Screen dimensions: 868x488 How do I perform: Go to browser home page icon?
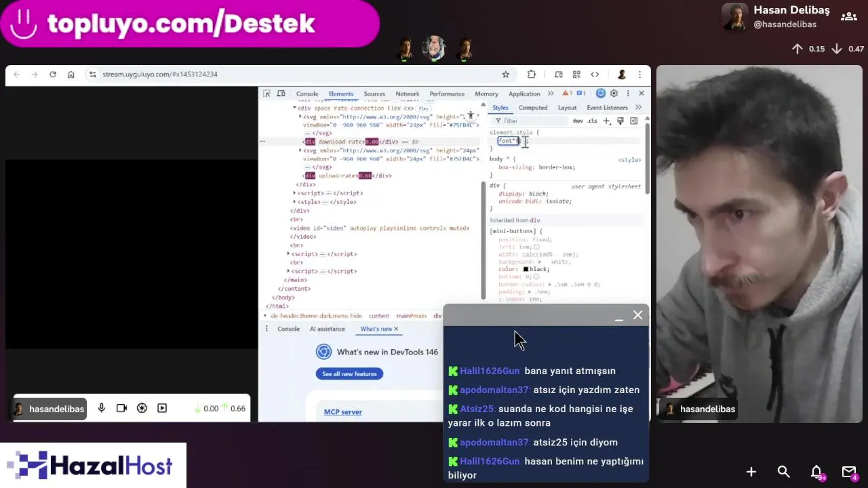[x=71, y=75]
